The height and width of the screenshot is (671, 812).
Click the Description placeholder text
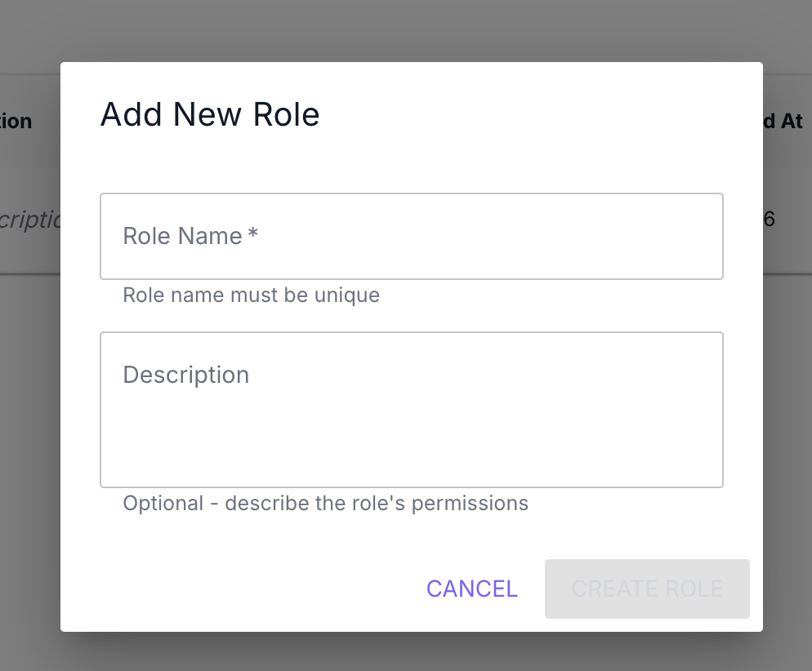click(x=185, y=375)
